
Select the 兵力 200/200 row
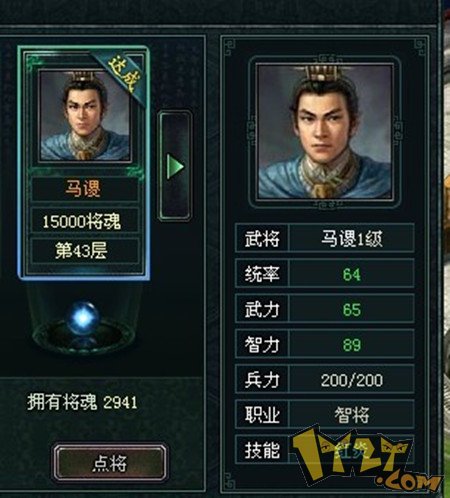[325, 379]
